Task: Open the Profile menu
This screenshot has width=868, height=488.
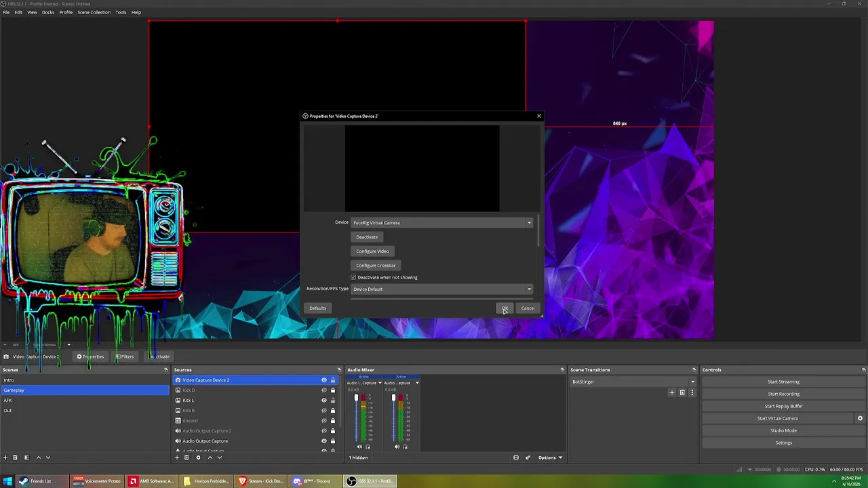Action: 66,12
